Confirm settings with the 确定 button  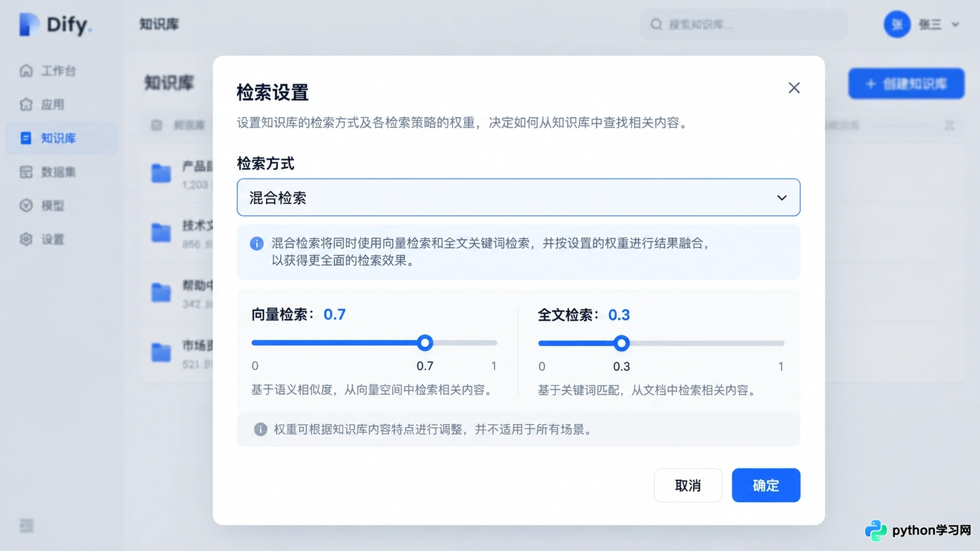(x=766, y=485)
